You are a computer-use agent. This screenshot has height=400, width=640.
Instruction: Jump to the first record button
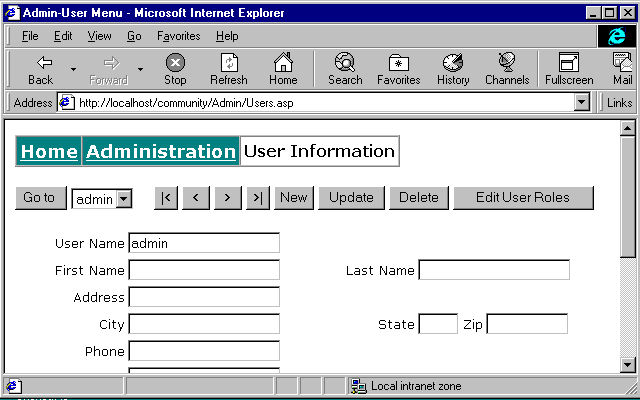click(166, 198)
